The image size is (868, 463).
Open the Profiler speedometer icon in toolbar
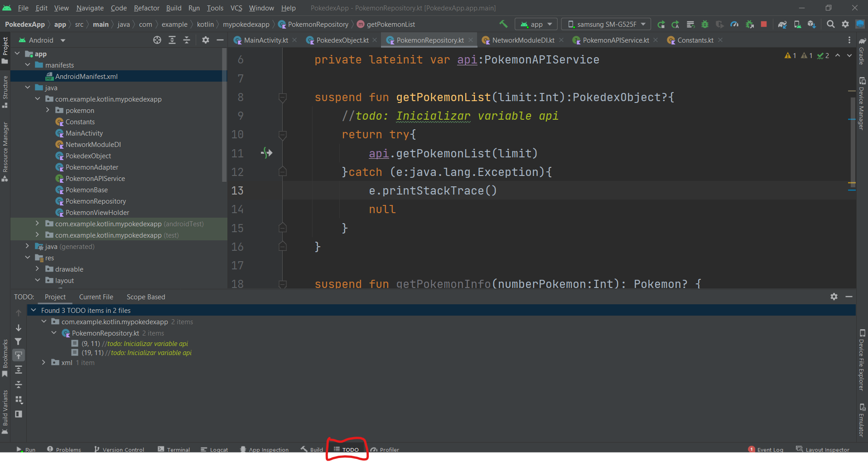[x=734, y=24]
